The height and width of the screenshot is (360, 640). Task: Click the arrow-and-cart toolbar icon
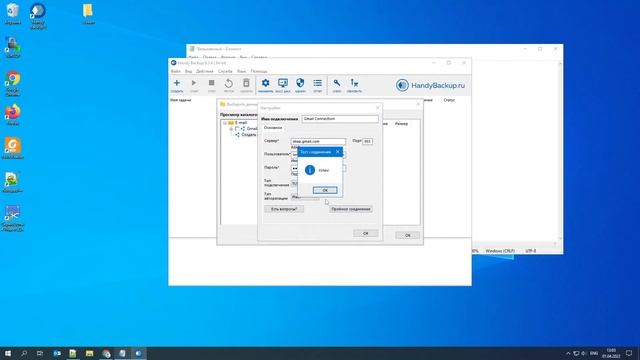coord(354,85)
